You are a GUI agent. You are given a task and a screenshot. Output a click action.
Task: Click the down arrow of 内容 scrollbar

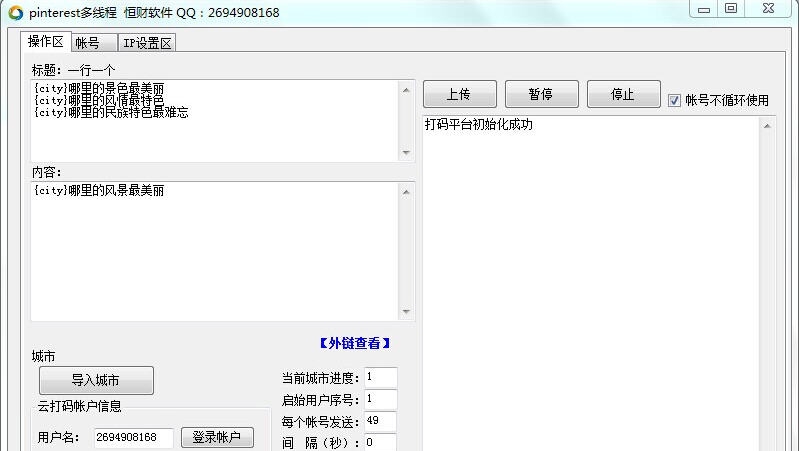[x=406, y=311]
